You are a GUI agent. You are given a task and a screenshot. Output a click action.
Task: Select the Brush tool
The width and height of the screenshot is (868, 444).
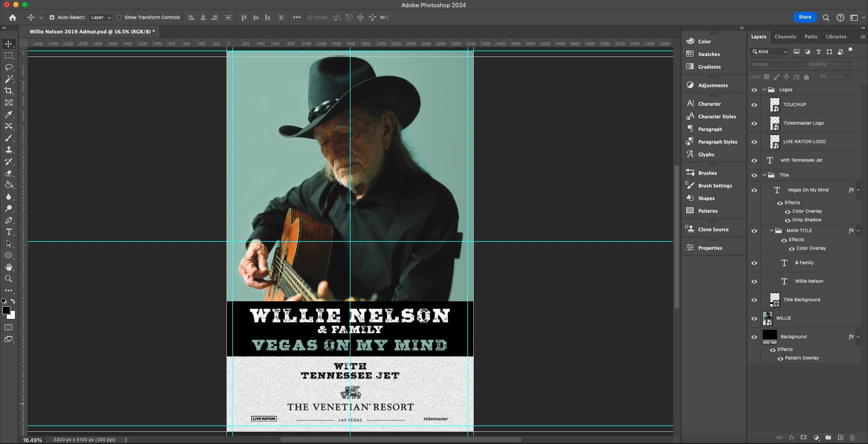(x=9, y=138)
